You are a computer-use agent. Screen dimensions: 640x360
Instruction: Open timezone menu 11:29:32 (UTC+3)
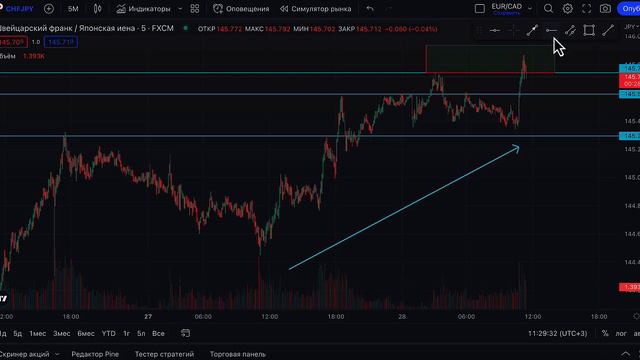point(558,333)
